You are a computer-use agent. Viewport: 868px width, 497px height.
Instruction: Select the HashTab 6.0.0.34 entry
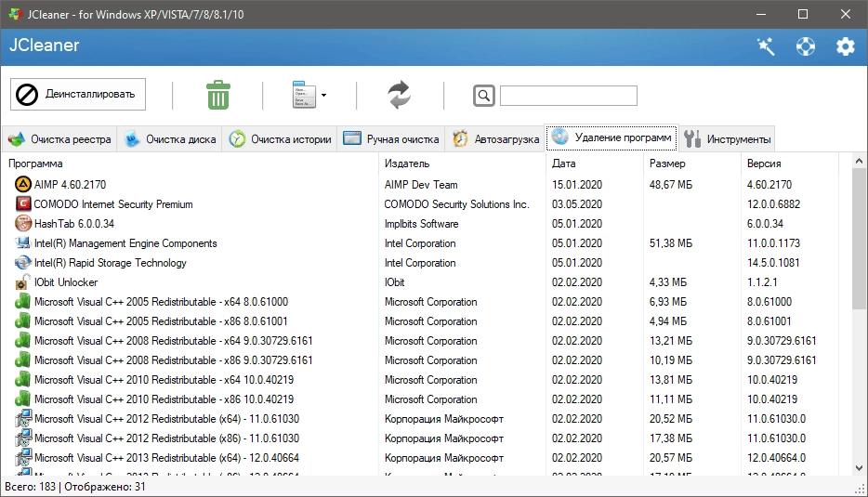74,224
